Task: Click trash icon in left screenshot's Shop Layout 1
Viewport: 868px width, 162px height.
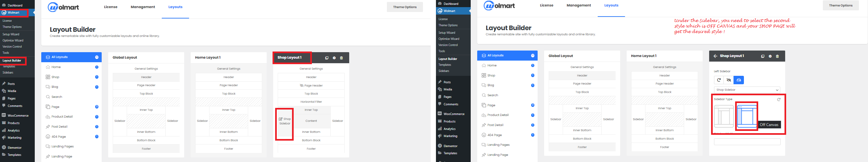Action: click(341, 58)
